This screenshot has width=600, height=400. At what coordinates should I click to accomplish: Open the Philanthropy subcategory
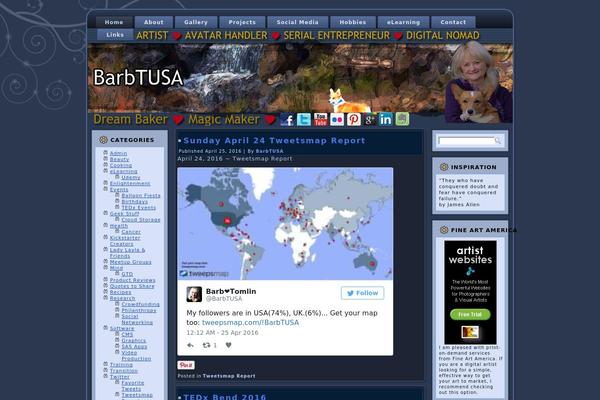click(139, 310)
